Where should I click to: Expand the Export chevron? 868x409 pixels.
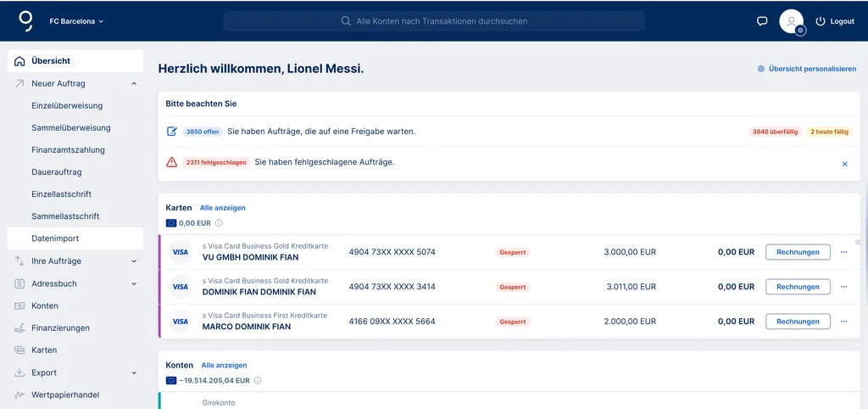click(134, 373)
